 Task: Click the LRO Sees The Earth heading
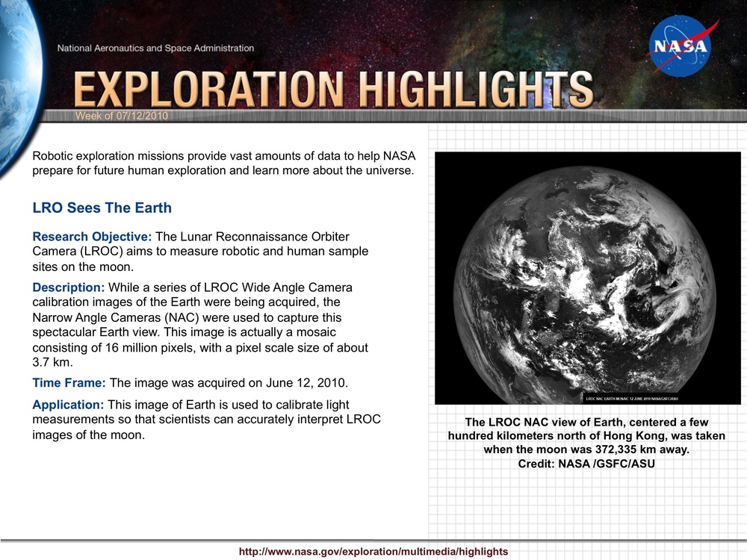click(x=102, y=208)
